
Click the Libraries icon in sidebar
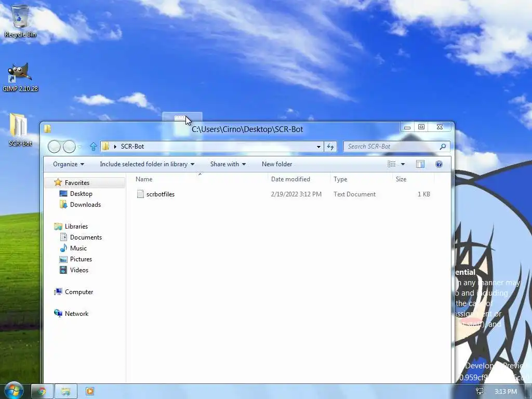(x=58, y=227)
